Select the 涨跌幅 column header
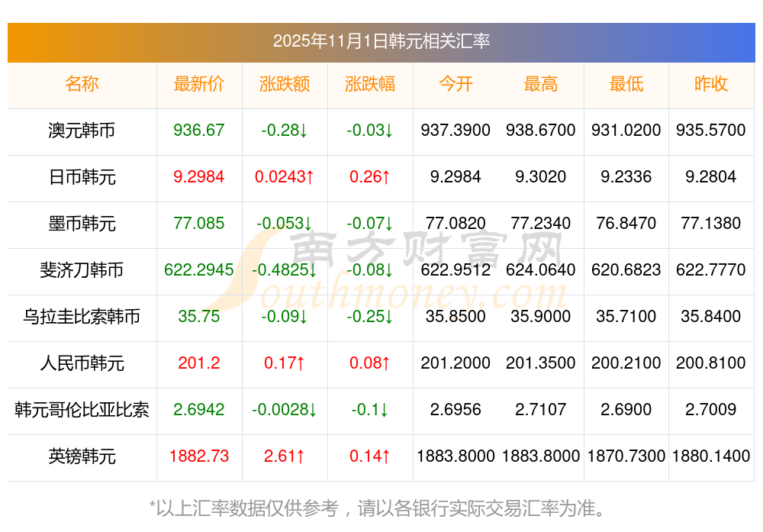Image resolution: width=763 pixels, height=532 pixels. click(x=370, y=84)
